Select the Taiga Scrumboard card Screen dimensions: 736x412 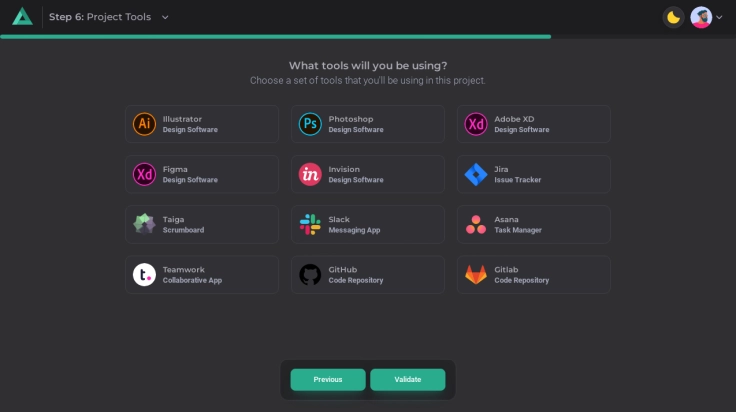coord(202,224)
